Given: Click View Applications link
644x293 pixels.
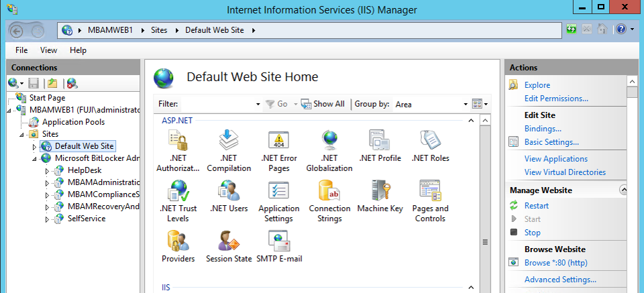Looking at the screenshot, I should pyautogui.click(x=555, y=159).
